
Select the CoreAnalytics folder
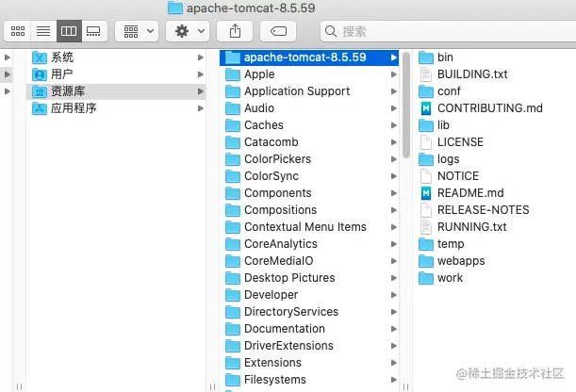(309, 244)
